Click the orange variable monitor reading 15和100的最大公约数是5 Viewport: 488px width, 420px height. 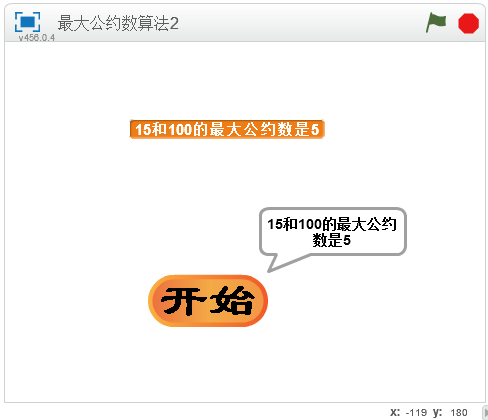point(227,129)
